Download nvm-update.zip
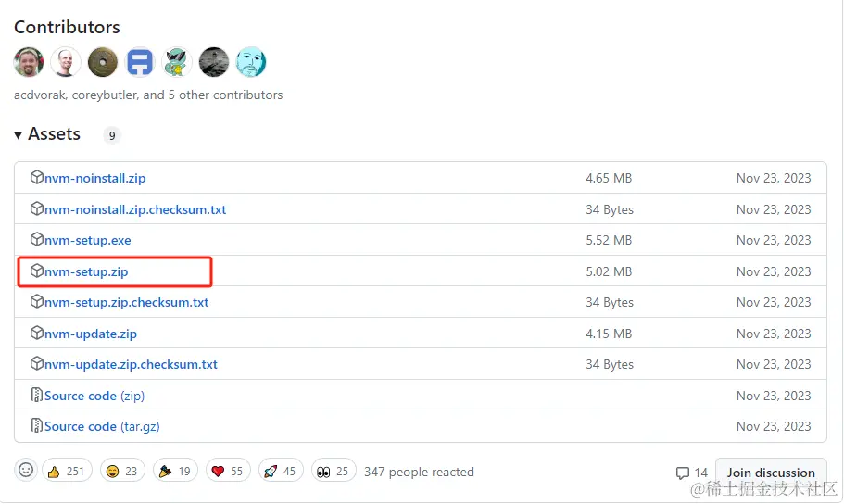Screen dimensions: 844x504 click(x=91, y=334)
